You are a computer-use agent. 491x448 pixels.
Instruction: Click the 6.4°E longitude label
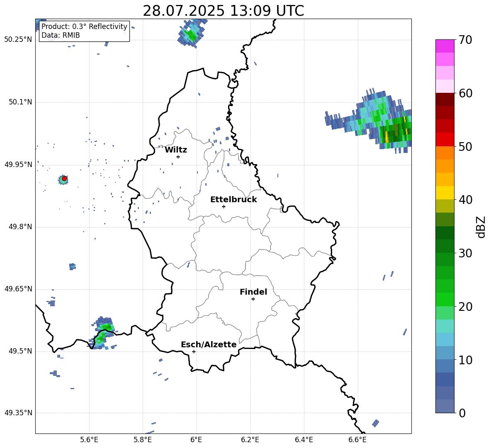pos(304,440)
